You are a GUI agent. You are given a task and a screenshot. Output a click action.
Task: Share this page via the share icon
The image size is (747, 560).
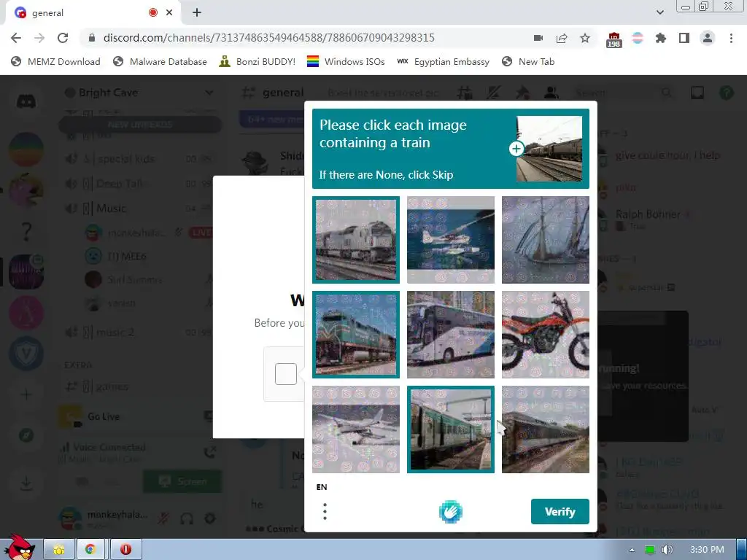click(562, 38)
